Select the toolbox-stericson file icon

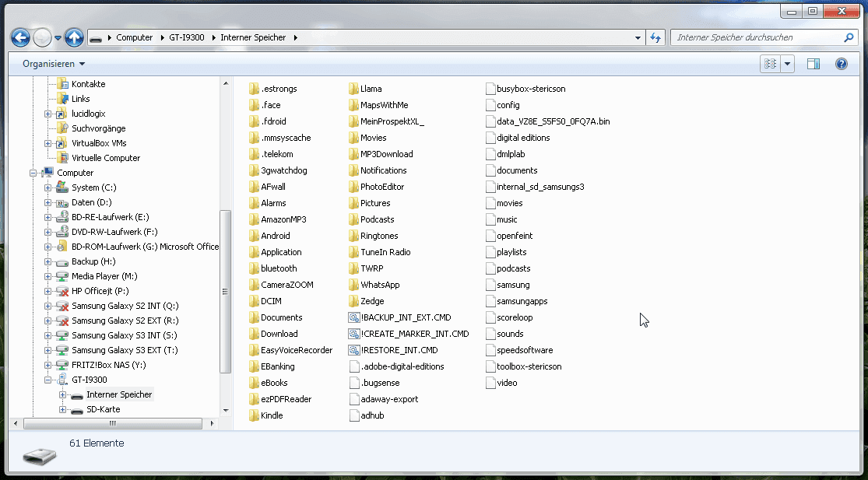[x=490, y=366]
